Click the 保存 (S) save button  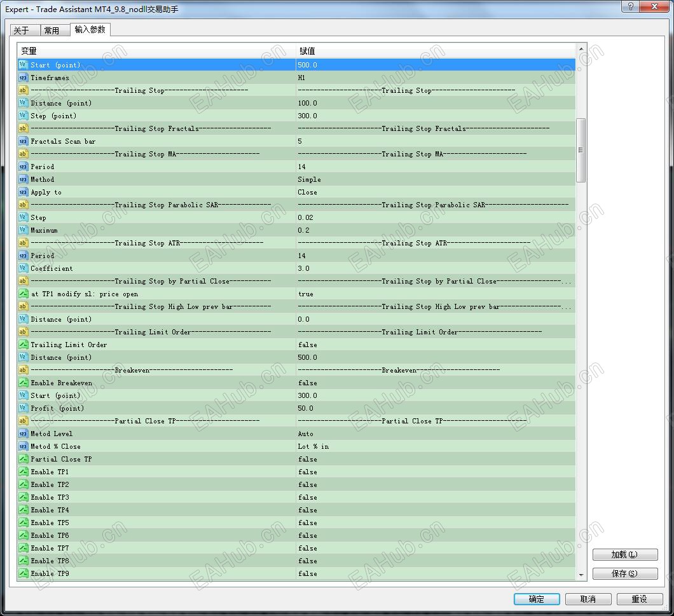[x=625, y=573]
